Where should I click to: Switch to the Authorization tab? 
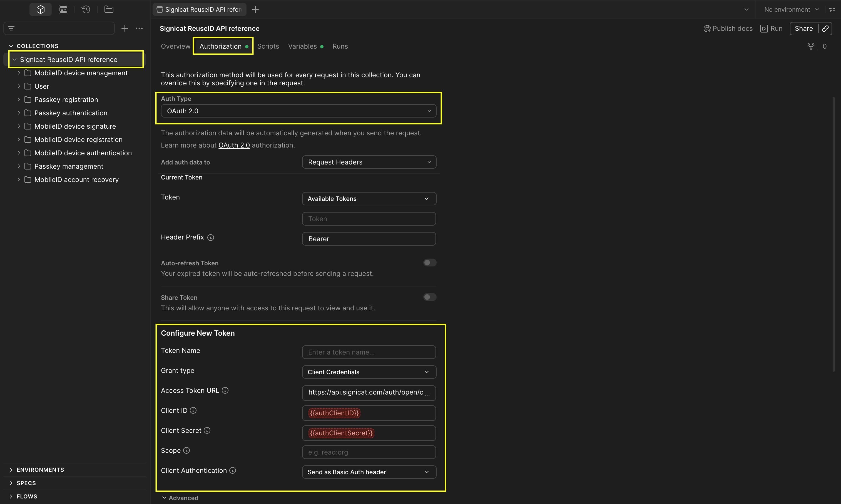pyautogui.click(x=223, y=46)
